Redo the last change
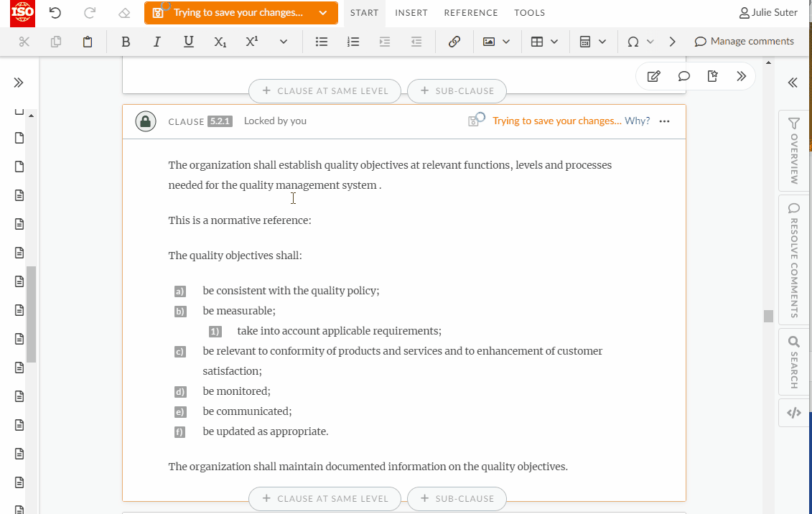The image size is (812, 514). click(x=90, y=13)
